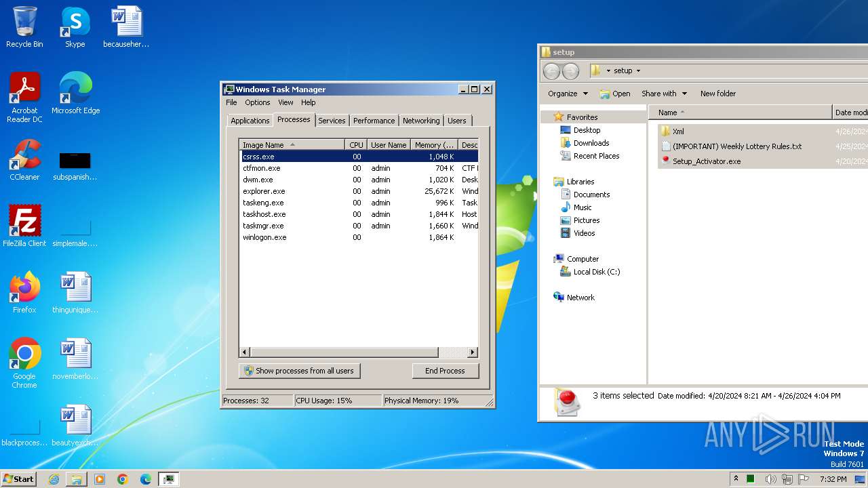Click the Action Center flag tray icon

(804, 479)
